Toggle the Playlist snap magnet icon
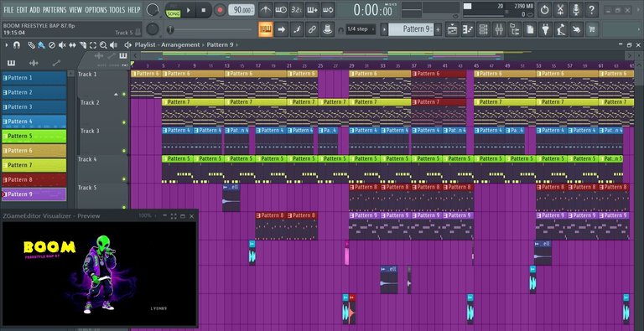Viewport: 644px width, 331px height. (17, 45)
